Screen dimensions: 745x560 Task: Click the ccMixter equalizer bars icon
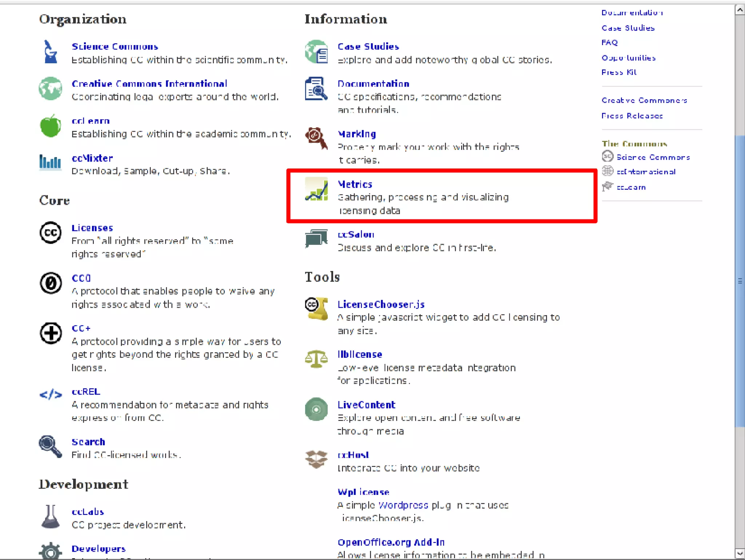(50, 162)
